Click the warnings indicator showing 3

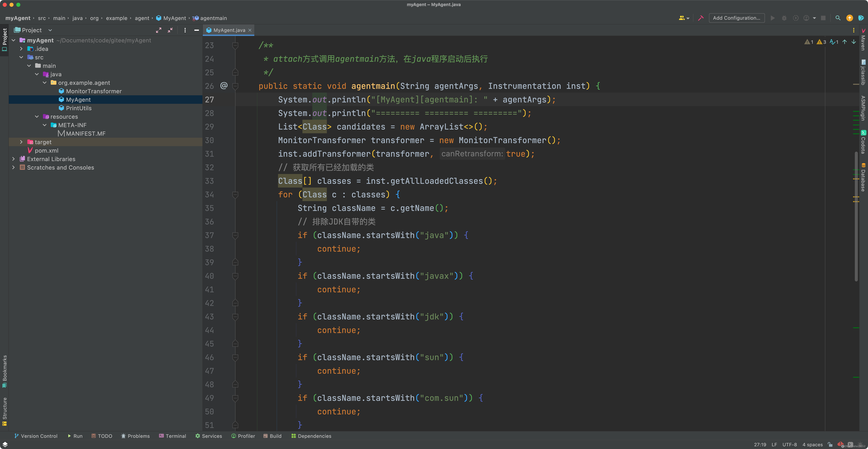coord(822,42)
